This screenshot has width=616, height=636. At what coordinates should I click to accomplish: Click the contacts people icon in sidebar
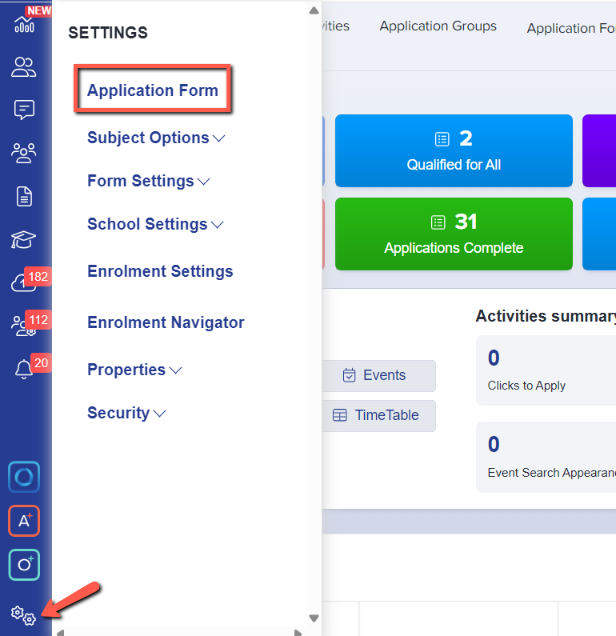[x=24, y=67]
